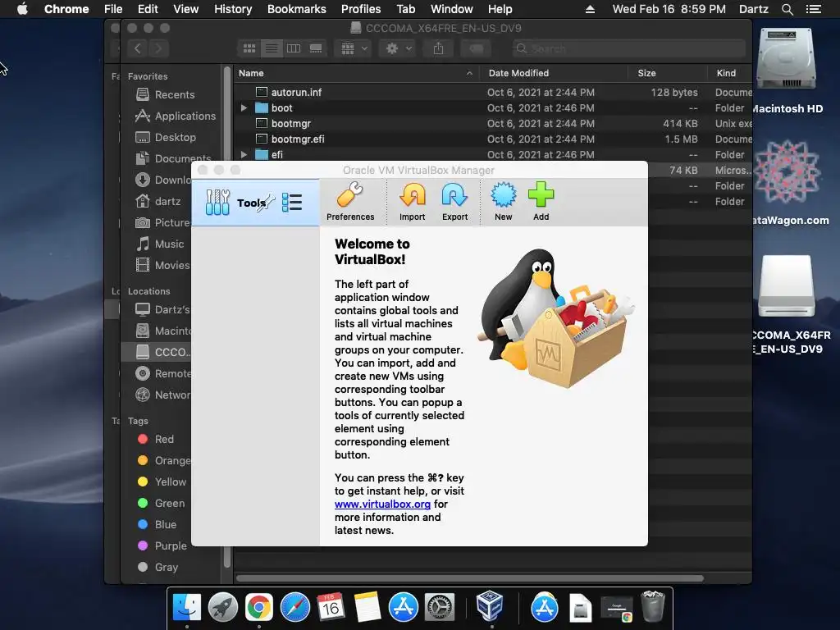The image size is (840, 630).
Task: Open Notification Center icon
Action: pos(813,9)
